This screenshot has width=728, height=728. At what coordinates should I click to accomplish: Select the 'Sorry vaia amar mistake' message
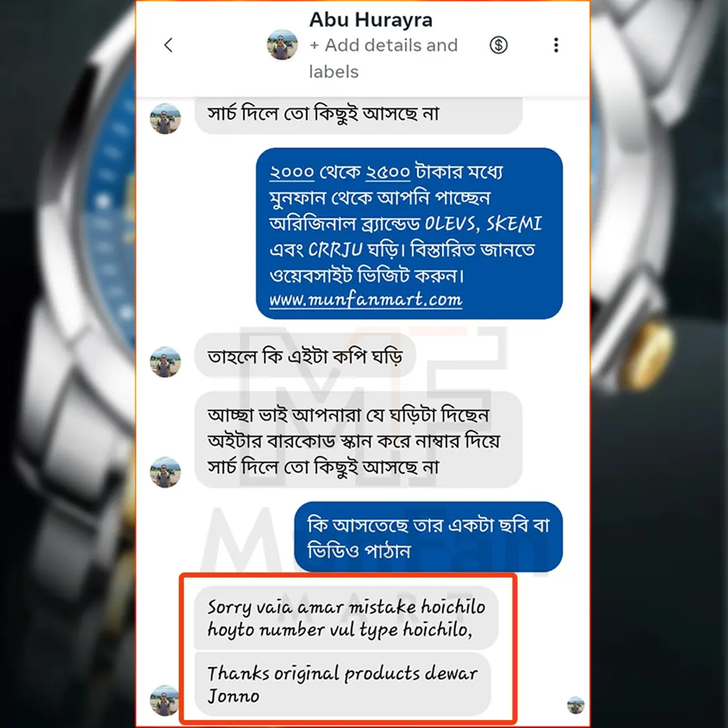(346, 617)
